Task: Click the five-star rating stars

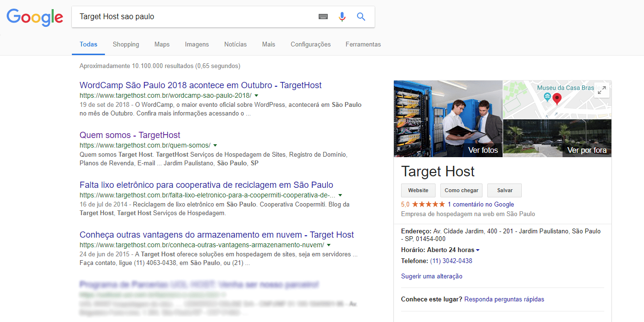Action: [428, 204]
